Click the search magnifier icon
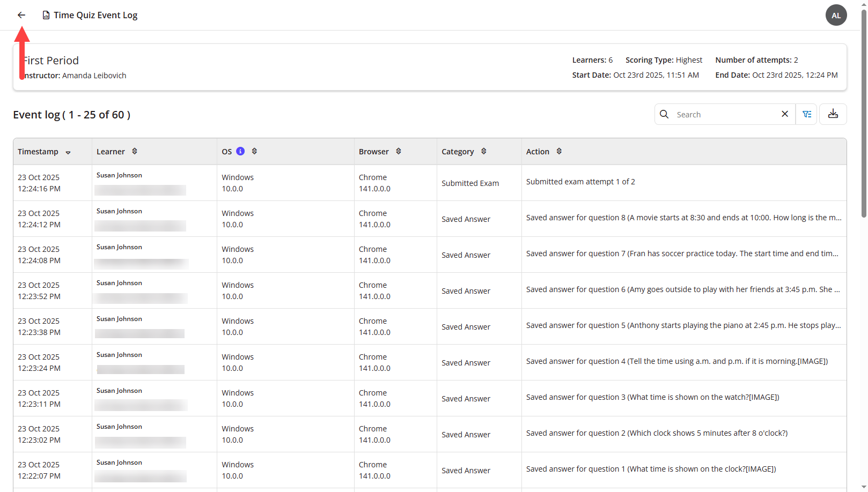 [x=665, y=114]
